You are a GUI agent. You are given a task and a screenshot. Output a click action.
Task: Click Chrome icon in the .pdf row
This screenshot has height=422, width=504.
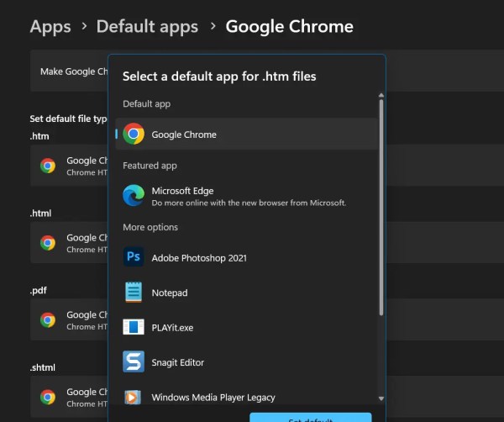[x=48, y=320]
